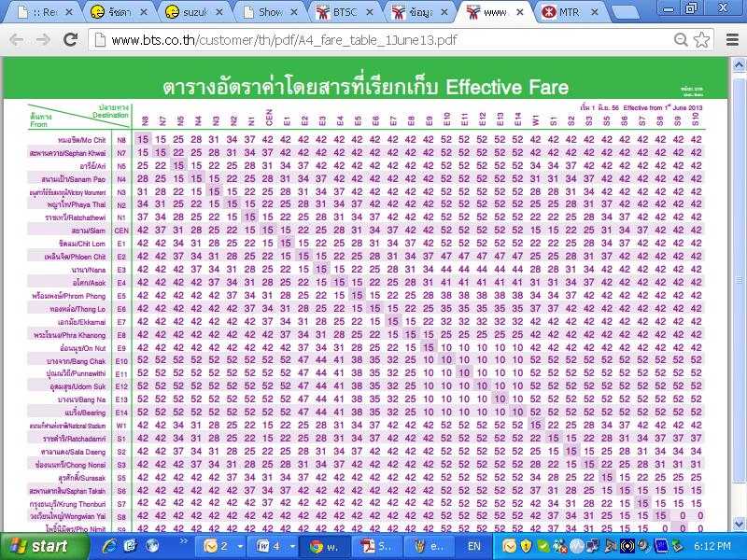Click the scrollbar down arrow
747x560 pixels.
click(x=739, y=524)
